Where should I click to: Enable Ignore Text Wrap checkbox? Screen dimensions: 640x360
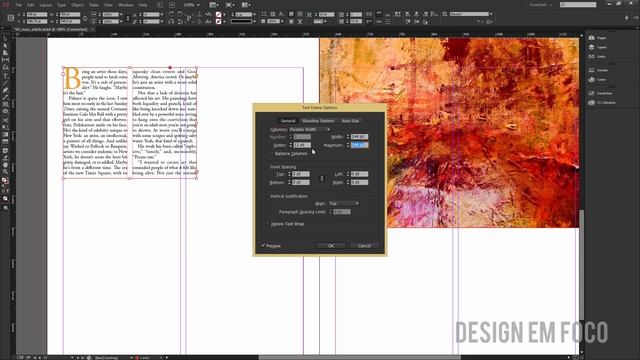click(268, 224)
